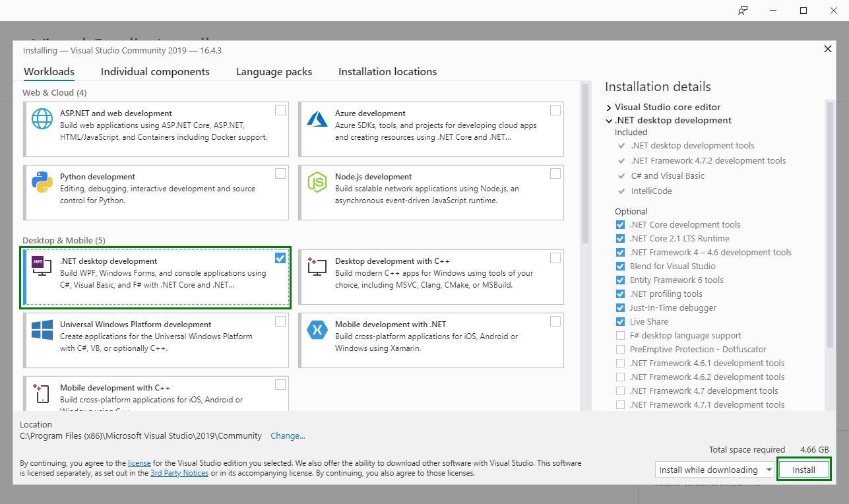Open the license link

[139, 463]
